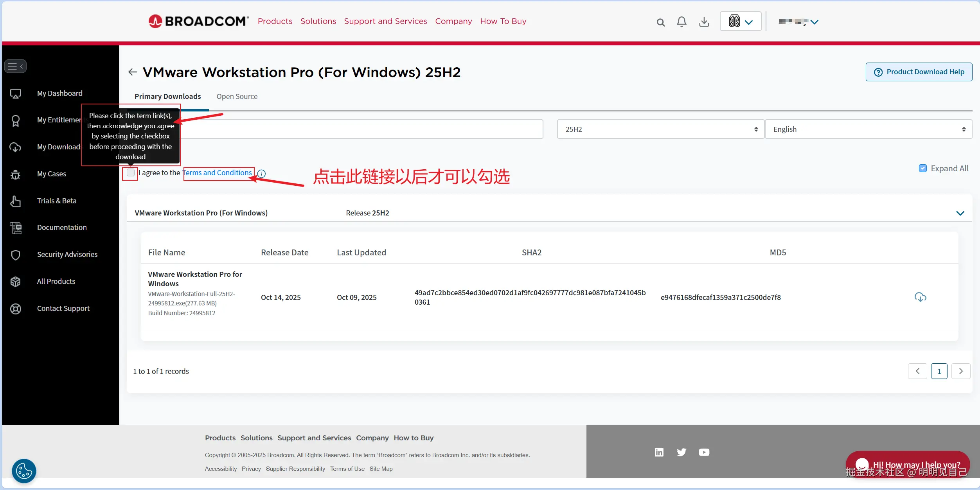Open the notifications bell icon

point(682,22)
